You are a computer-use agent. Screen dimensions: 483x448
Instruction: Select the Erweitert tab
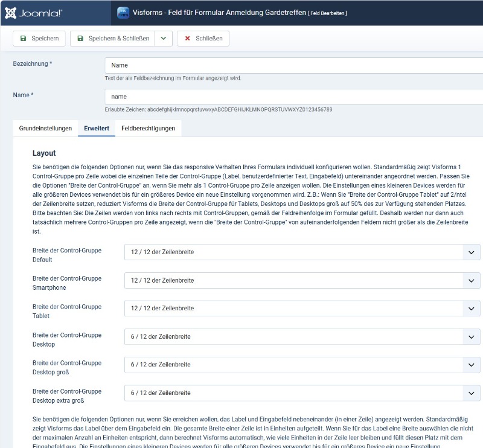click(x=97, y=129)
